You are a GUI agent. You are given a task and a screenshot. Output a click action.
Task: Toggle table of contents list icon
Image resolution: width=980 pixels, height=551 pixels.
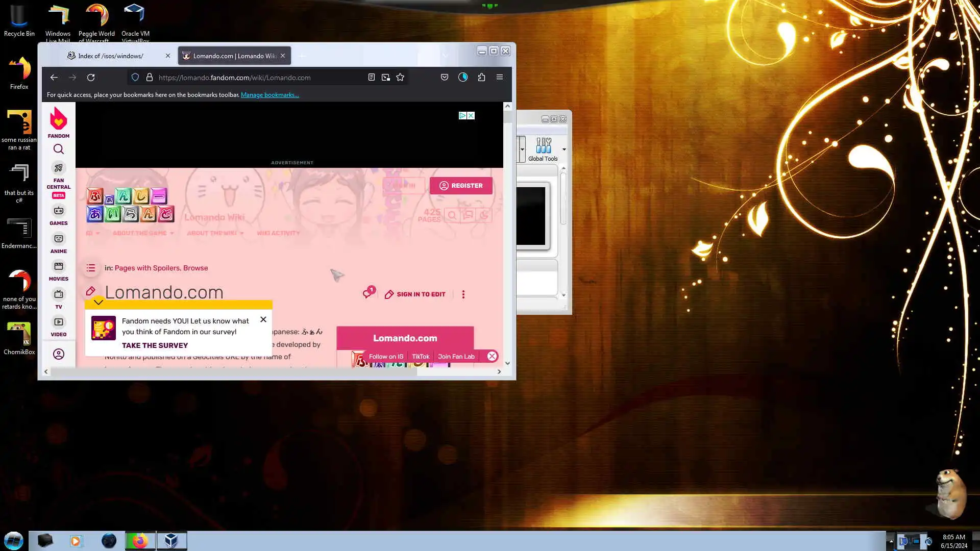91,268
